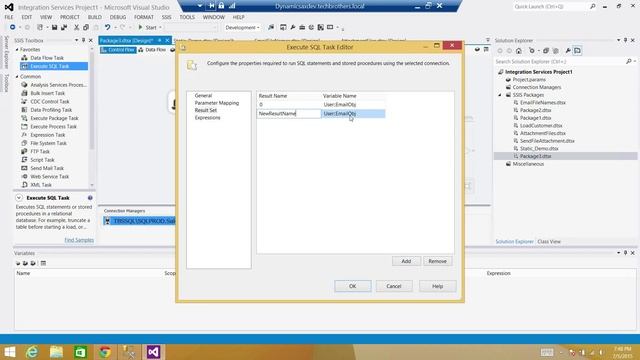Open EmailFileNames.dtsx package
This screenshot has width=640, height=360.
pos(543,102)
